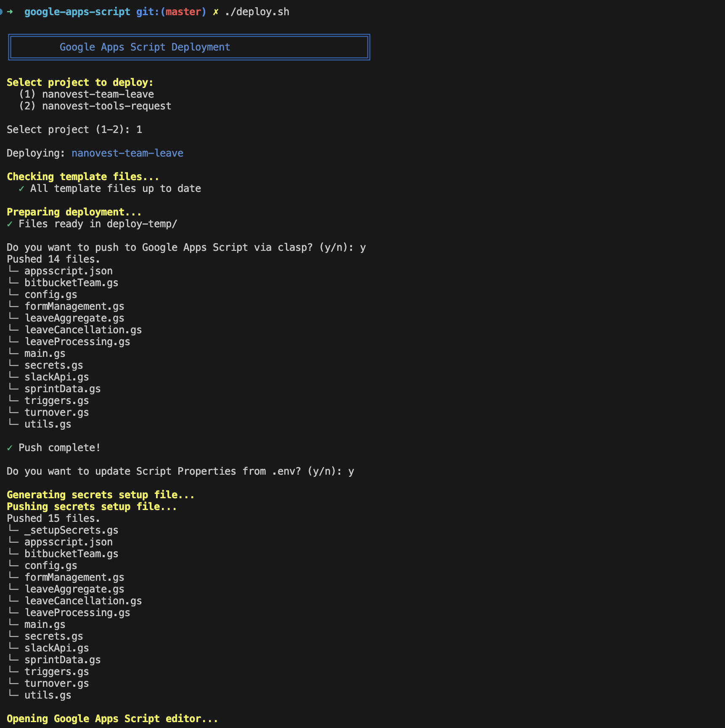Image resolution: width=725 pixels, height=728 pixels.
Task: Click the 'Opening Google Apps Script editor' line
Action: pos(112,718)
